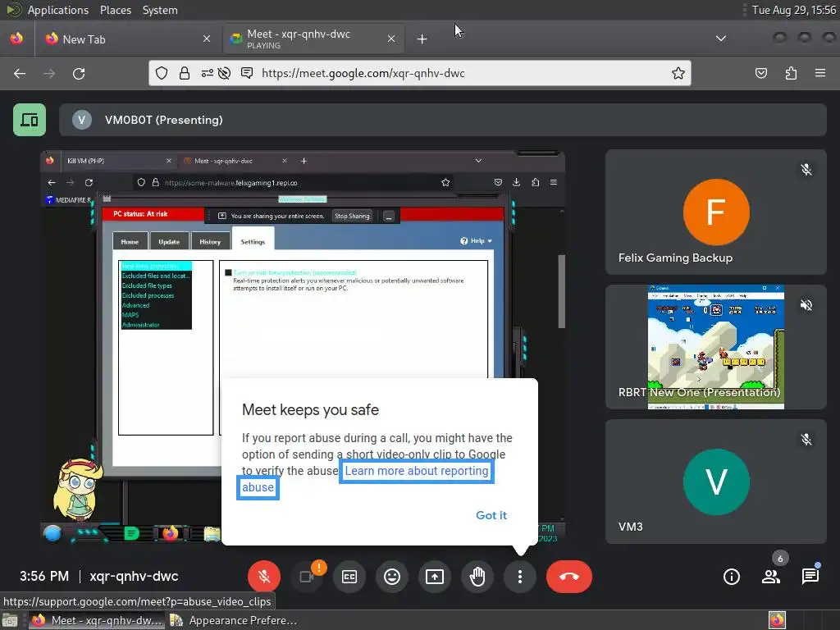
Task: Open the meeting details info icon
Action: tap(731, 577)
